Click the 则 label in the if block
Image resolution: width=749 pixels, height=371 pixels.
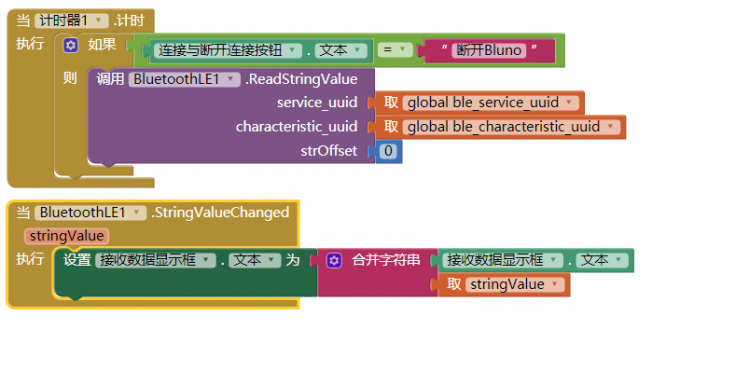70,78
